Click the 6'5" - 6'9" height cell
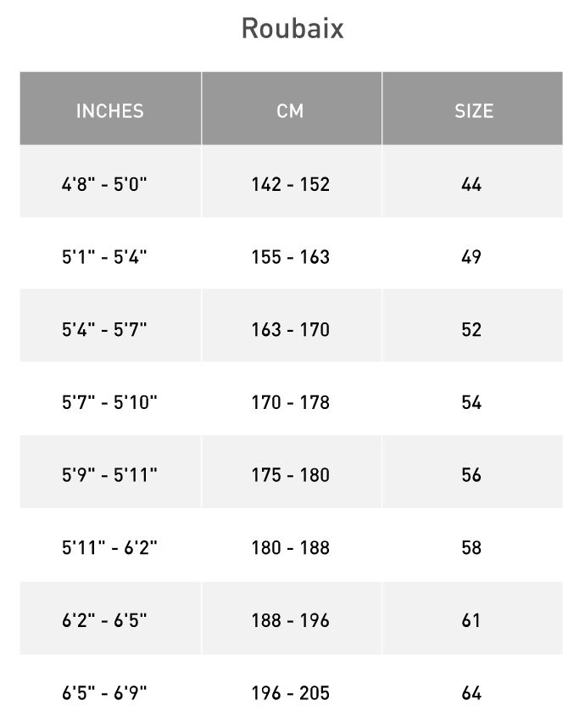Image resolution: width=585 pixels, height=728 pixels. pyautogui.click(x=104, y=693)
